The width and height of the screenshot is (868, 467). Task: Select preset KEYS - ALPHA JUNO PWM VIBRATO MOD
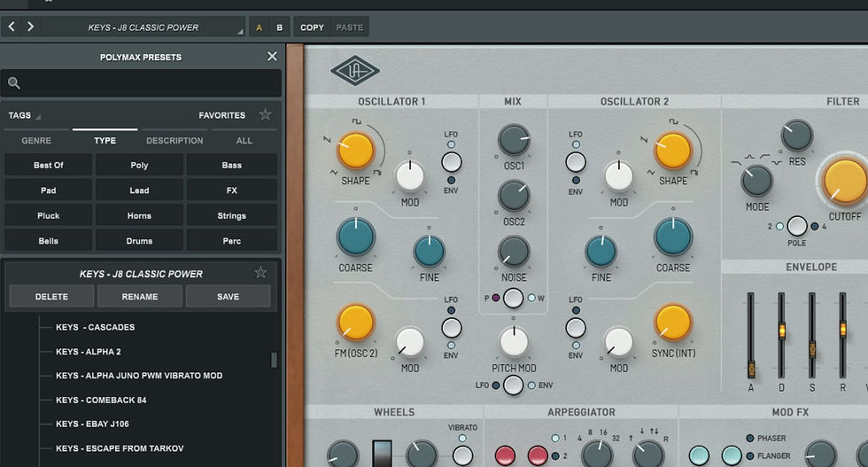point(139,375)
